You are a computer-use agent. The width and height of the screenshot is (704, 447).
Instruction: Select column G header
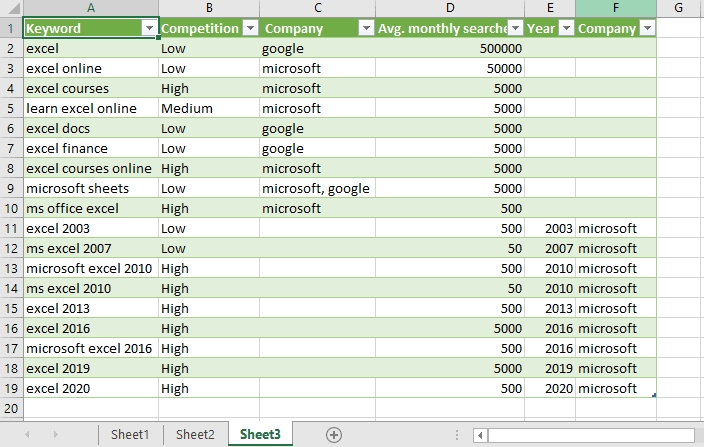click(x=679, y=8)
